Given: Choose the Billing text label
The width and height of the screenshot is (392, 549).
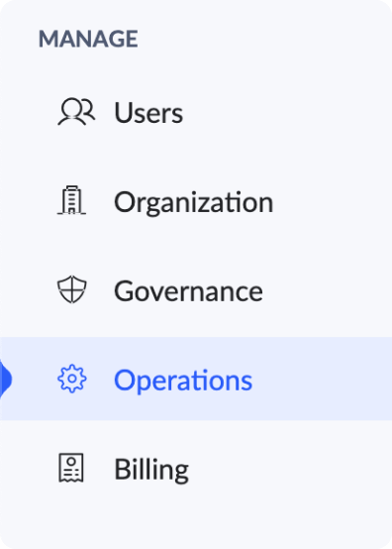Looking at the screenshot, I should [151, 469].
